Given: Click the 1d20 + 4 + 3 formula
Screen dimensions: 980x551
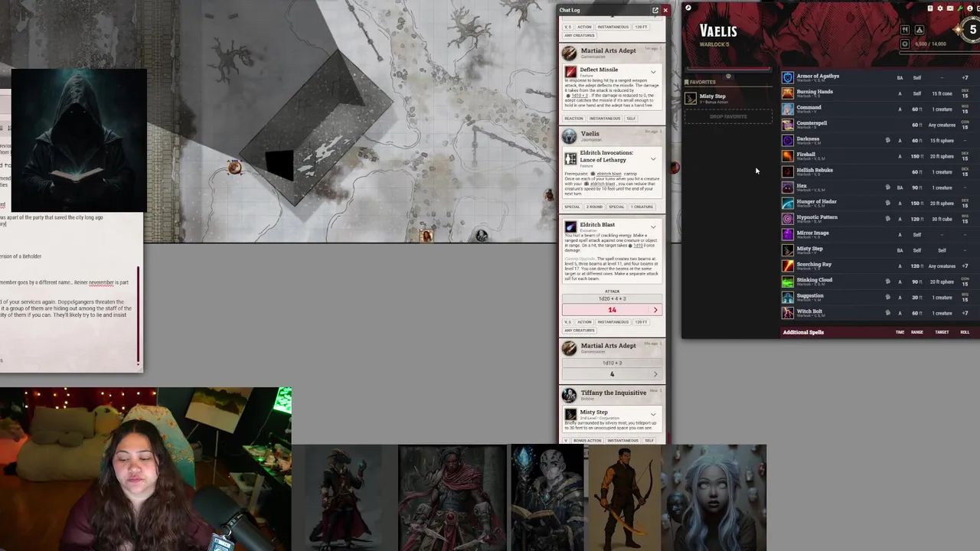Looking at the screenshot, I should click(612, 298).
